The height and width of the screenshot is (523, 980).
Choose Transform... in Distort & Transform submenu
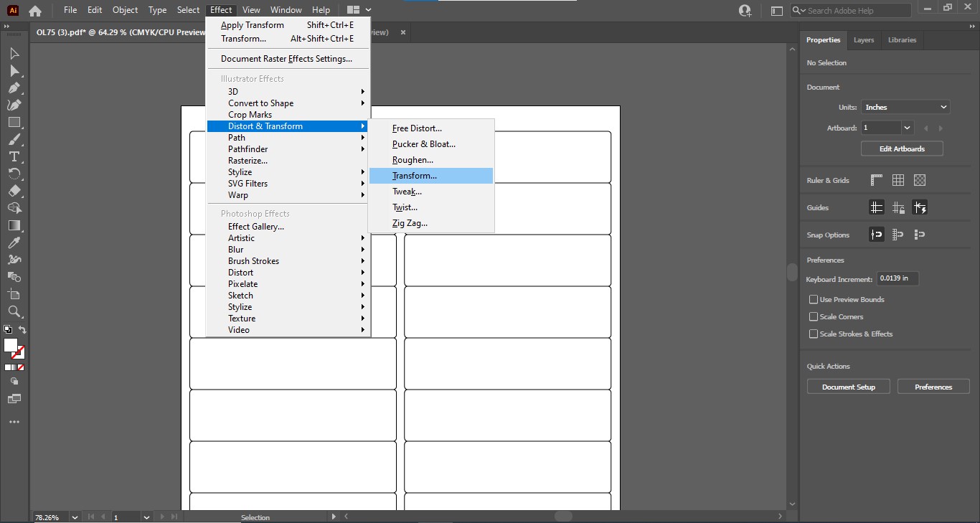(431, 176)
